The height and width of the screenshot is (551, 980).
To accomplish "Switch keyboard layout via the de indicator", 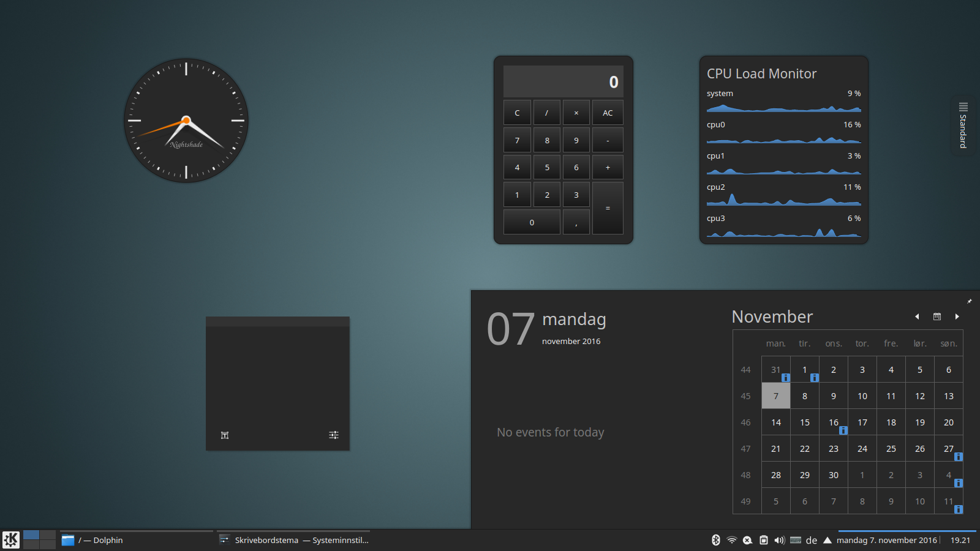I will pos(812,540).
